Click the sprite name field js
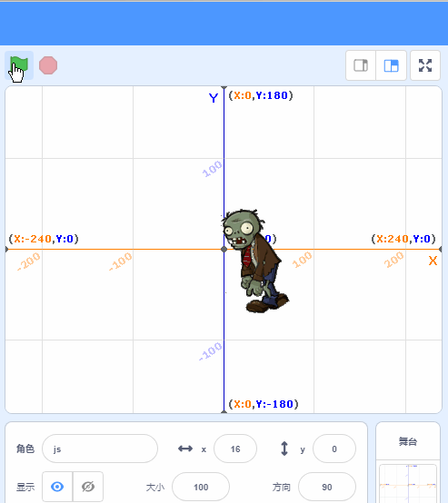Screen dimensions: 448x503 [100, 449]
